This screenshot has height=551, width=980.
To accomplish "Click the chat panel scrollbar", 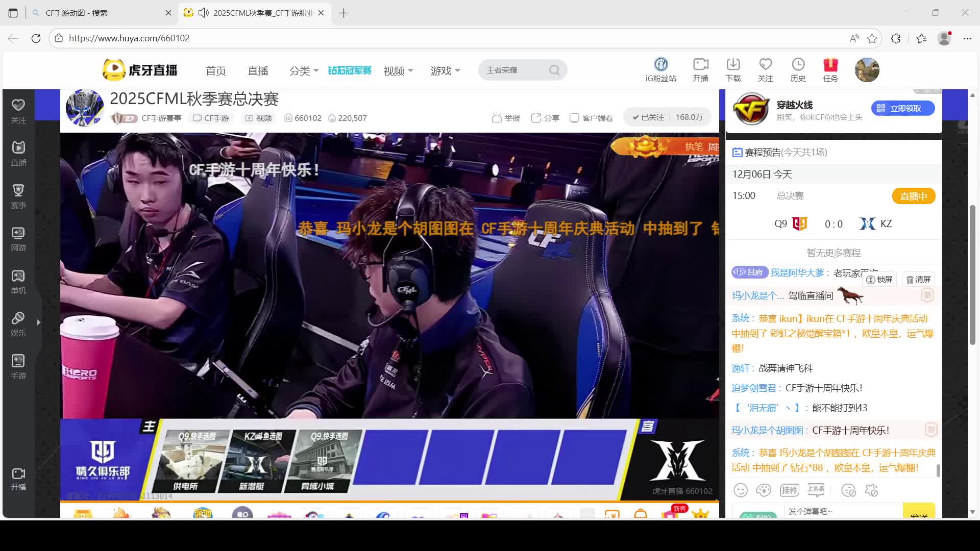I will click(x=938, y=470).
